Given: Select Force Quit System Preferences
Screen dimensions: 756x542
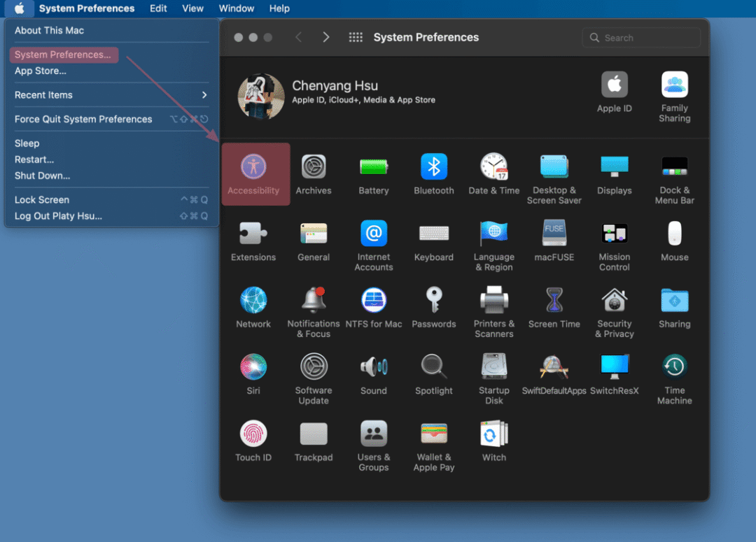Looking at the screenshot, I should click(x=83, y=120).
